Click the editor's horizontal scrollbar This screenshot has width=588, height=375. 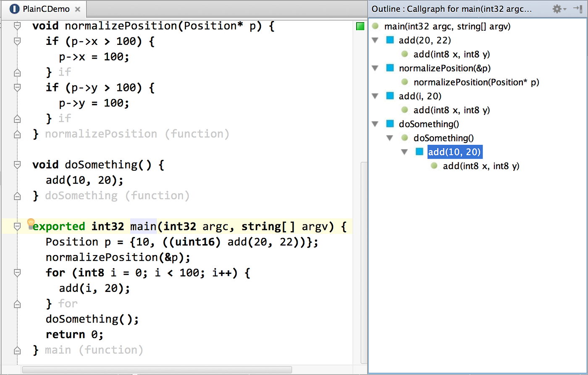[x=157, y=370]
